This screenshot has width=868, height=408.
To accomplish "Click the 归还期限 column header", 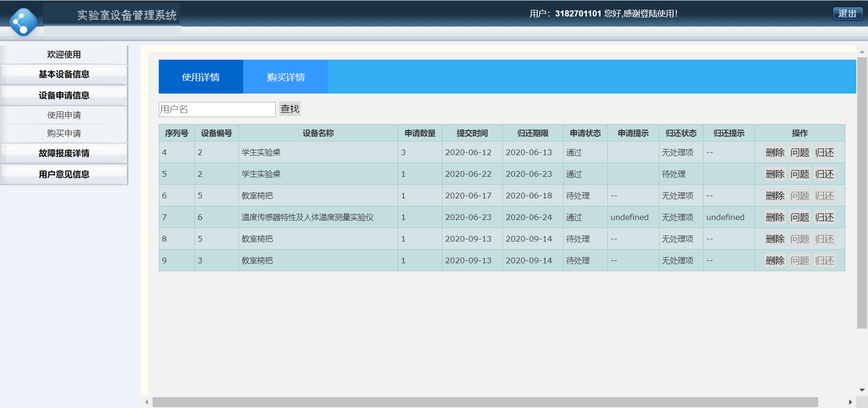I will click(533, 133).
